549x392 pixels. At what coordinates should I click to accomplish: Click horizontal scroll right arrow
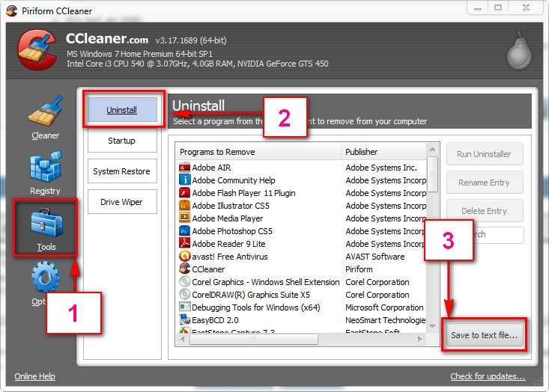pos(419,339)
